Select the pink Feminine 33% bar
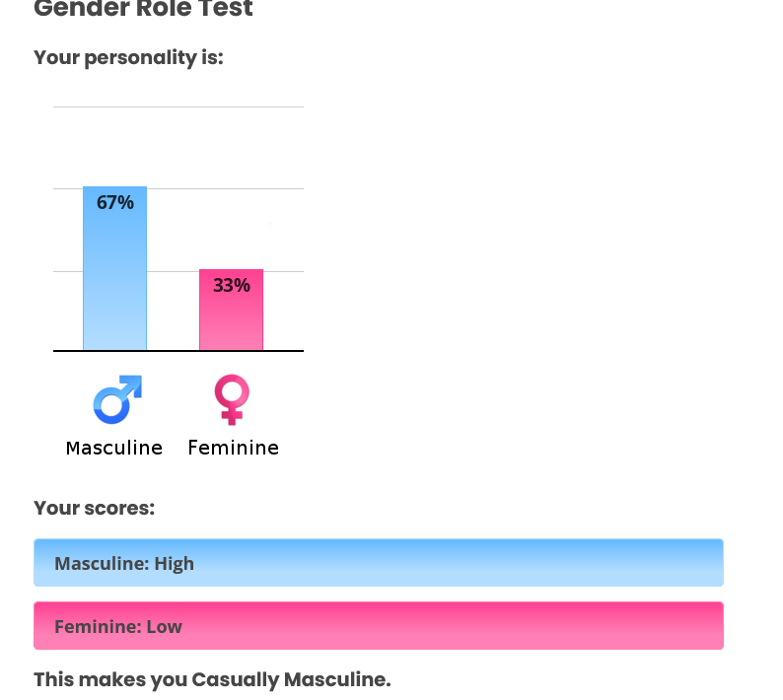This screenshot has width=783, height=700. [x=231, y=310]
